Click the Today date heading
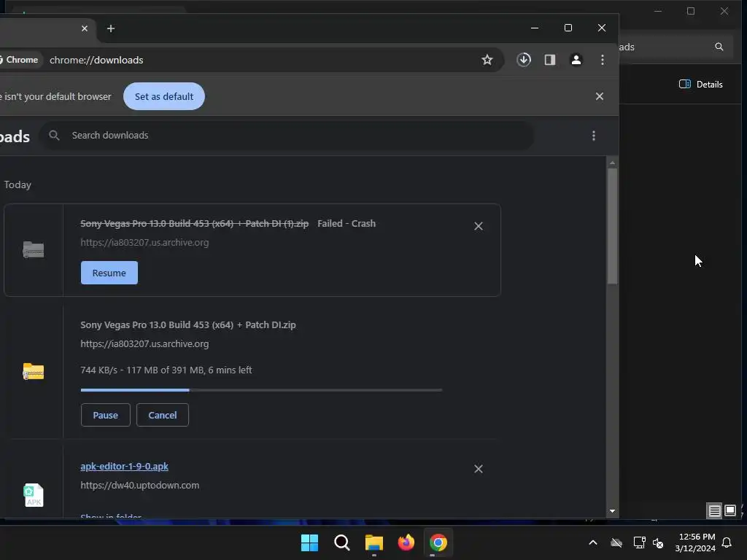Viewport: 747px width, 560px height. pyautogui.click(x=18, y=184)
